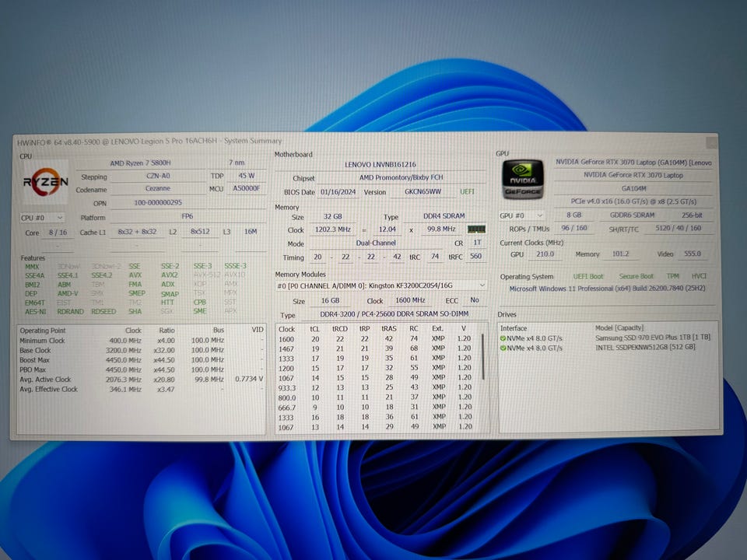Click the AES-NI feature label
747x560 pixels.
(35, 312)
